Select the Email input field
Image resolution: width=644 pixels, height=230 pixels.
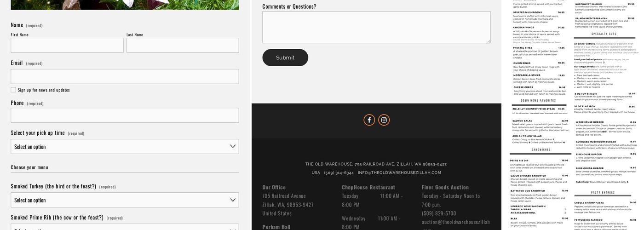coord(125,77)
